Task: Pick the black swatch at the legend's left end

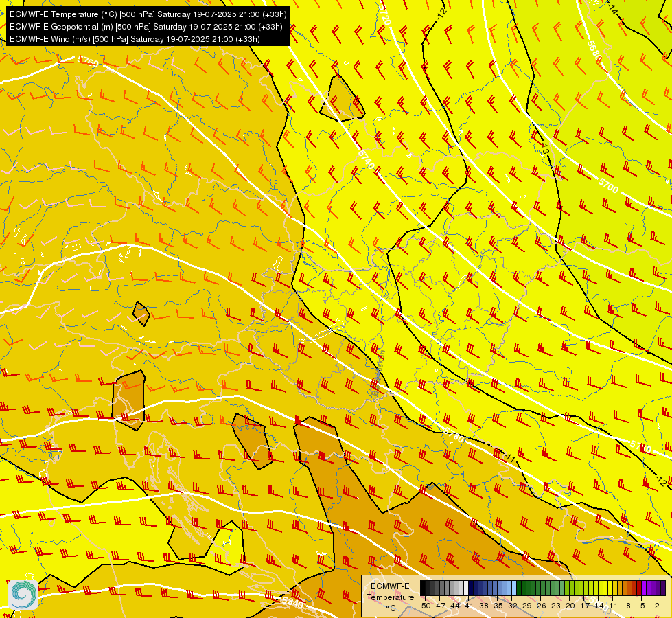Action: pyautogui.click(x=423, y=588)
